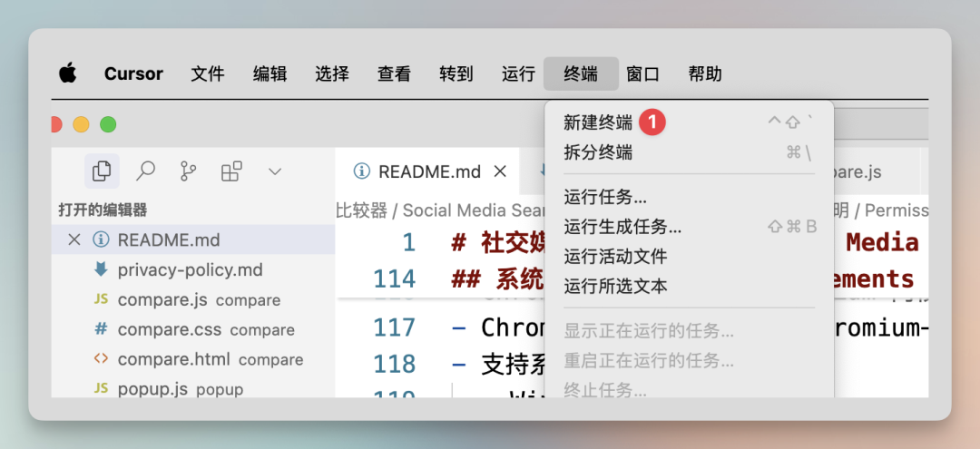Select 运行生成任务... menu entry
980x449 pixels.
[x=690, y=227]
